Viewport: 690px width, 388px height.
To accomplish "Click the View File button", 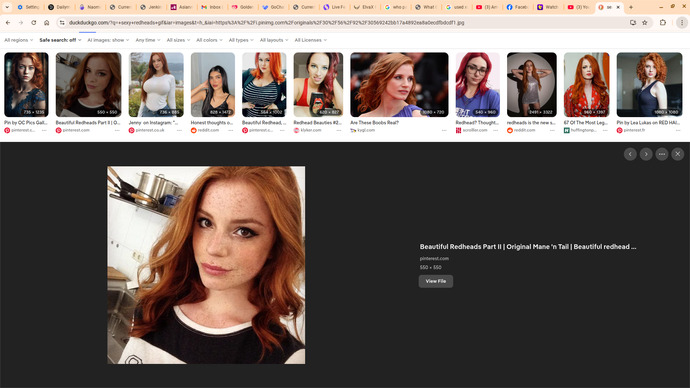I will tap(436, 281).
